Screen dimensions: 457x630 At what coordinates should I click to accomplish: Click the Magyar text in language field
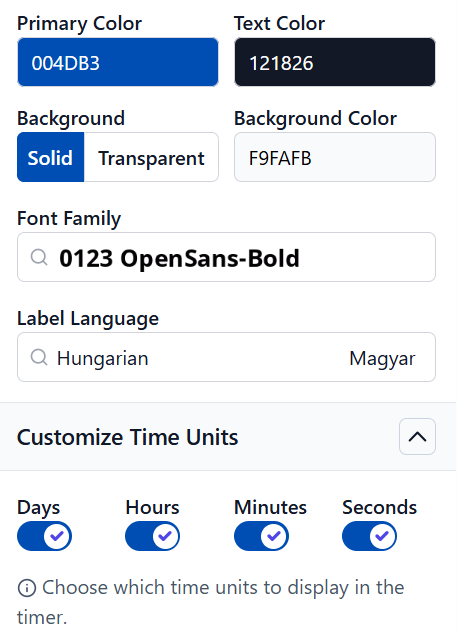[382, 358]
